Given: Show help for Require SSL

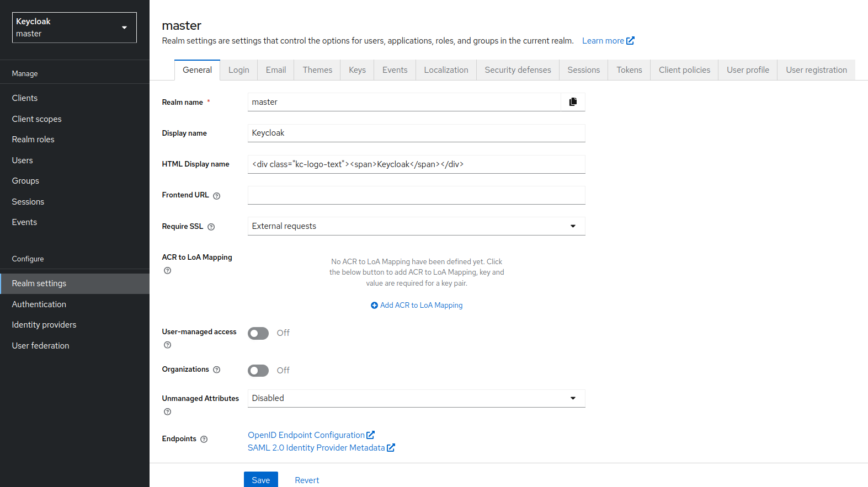Looking at the screenshot, I should [x=211, y=227].
